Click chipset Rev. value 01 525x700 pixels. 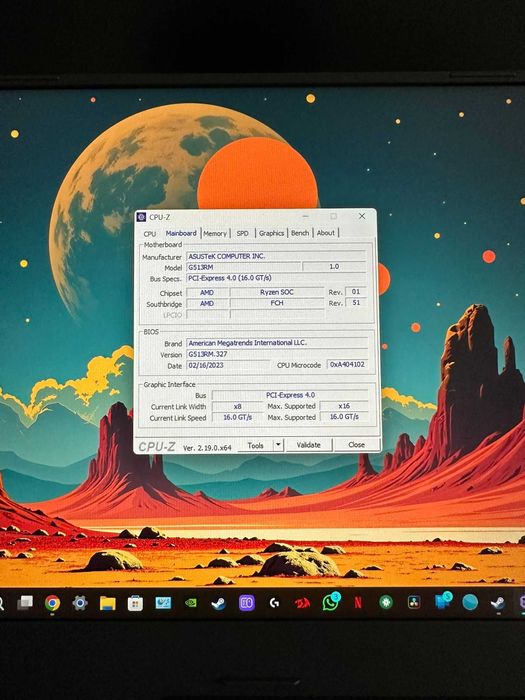[x=356, y=292]
